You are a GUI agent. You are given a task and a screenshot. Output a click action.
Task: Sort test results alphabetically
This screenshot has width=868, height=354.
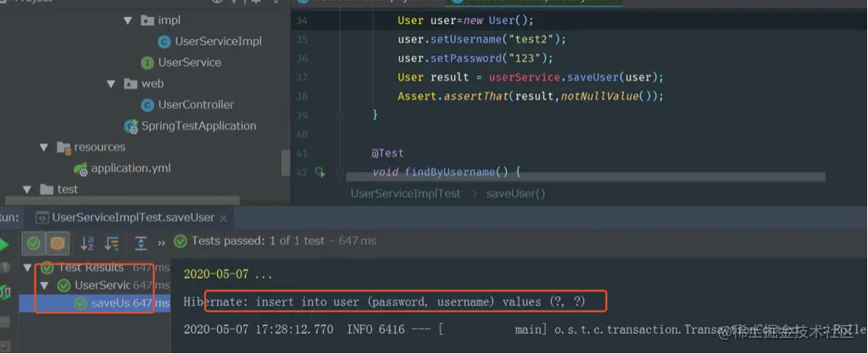tap(87, 243)
